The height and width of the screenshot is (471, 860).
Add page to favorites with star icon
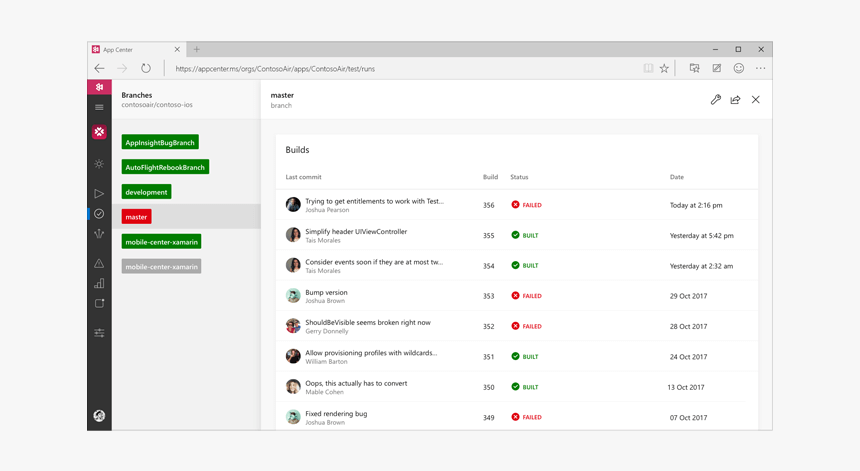(x=664, y=69)
